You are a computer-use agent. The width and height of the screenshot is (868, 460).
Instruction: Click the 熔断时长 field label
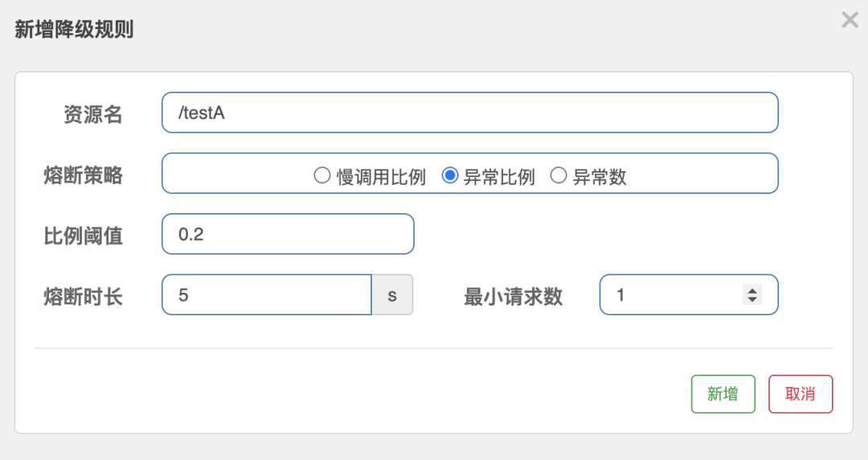click(x=83, y=296)
